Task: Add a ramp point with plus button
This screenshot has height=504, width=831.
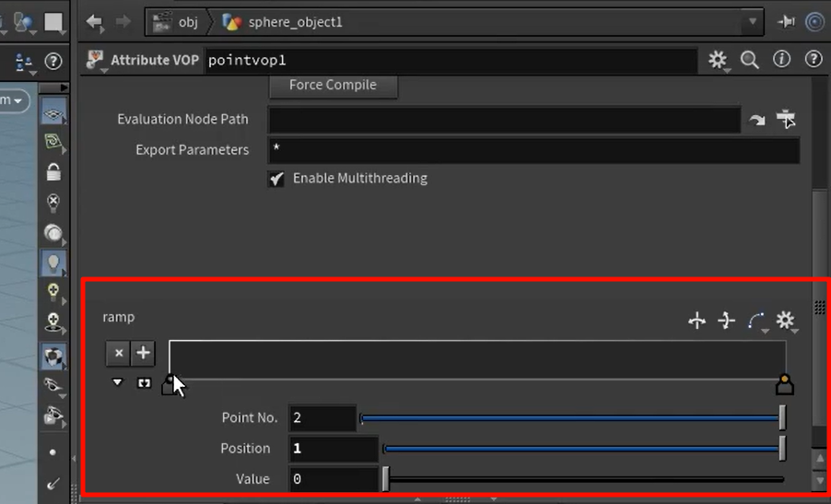Action: pos(143,354)
